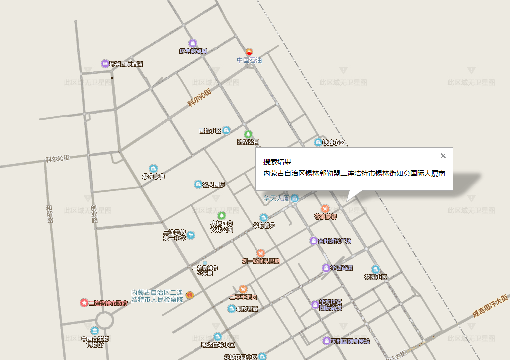Select bottommost purple marker on map

(327, 341)
